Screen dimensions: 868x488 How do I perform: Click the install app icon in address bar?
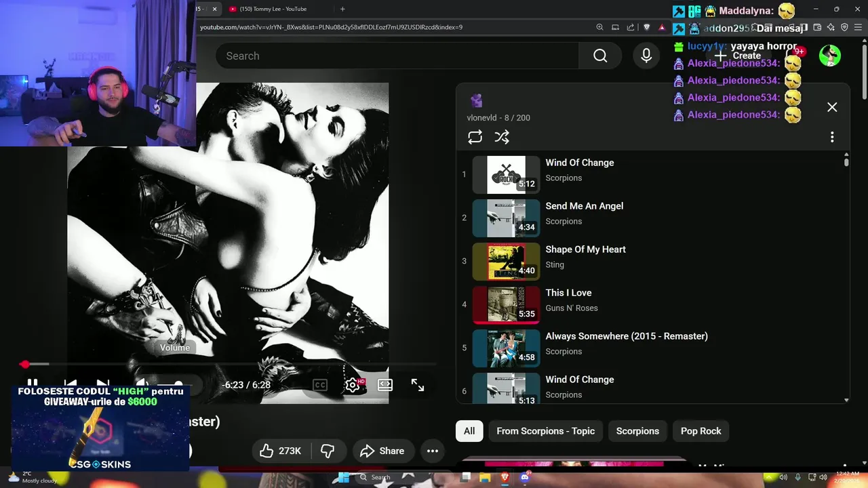[615, 27]
